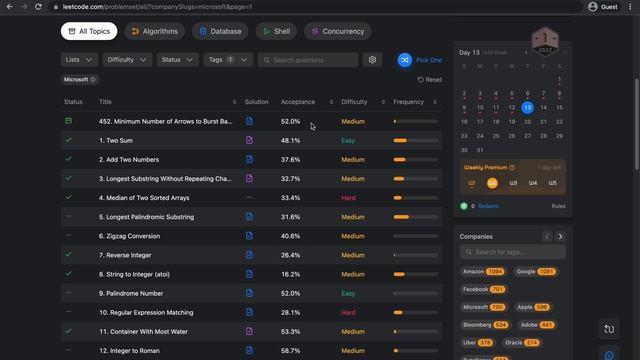The width and height of the screenshot is (640, 360).
Task: Click the browser address bar URL
Action: (157, 7)
